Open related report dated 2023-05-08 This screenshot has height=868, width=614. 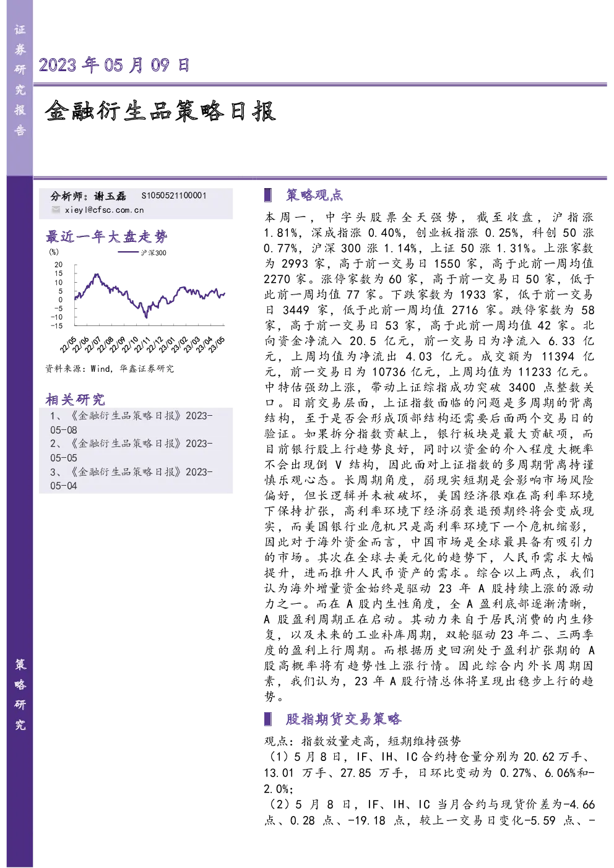coord(131,423)
